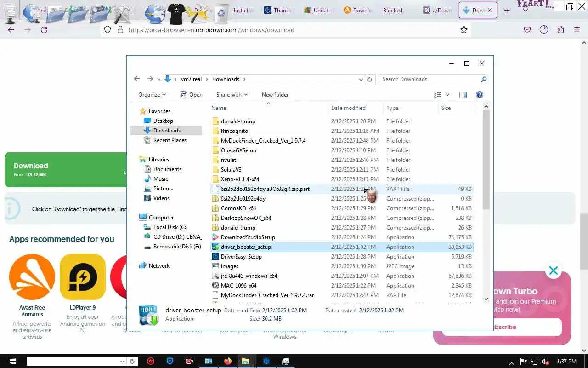The height and width of the screenshot is (368, 588).
Task: Focus the Search Downloads field
Action: click(x=430, y=79)
